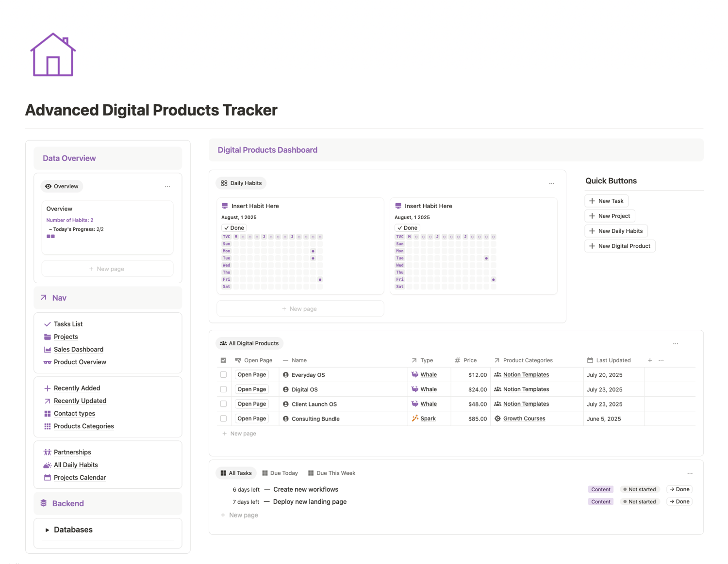Click the Projects Calendar icon

point(48,478)
